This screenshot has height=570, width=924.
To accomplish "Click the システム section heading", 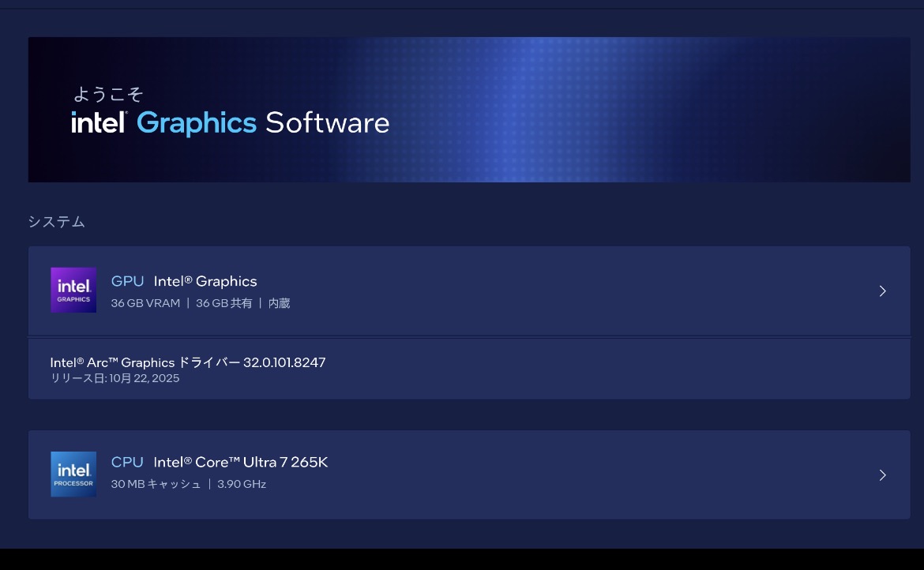I will (x=56, y=222).
